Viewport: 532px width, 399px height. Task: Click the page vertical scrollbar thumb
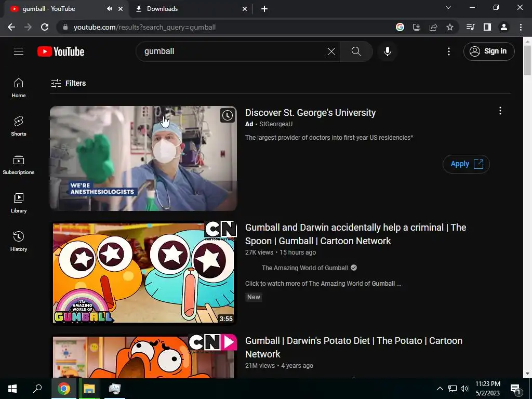click(x=528, y=60)
